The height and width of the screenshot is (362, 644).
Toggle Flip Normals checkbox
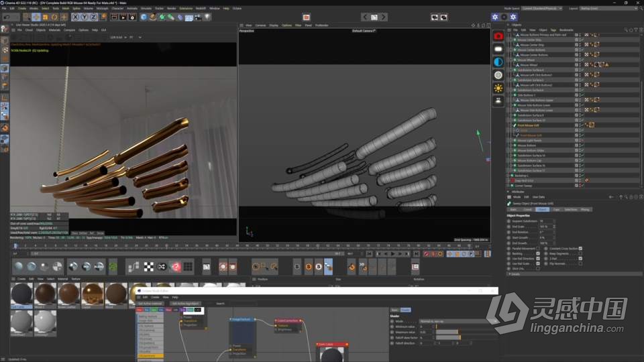tap(580, 263)
